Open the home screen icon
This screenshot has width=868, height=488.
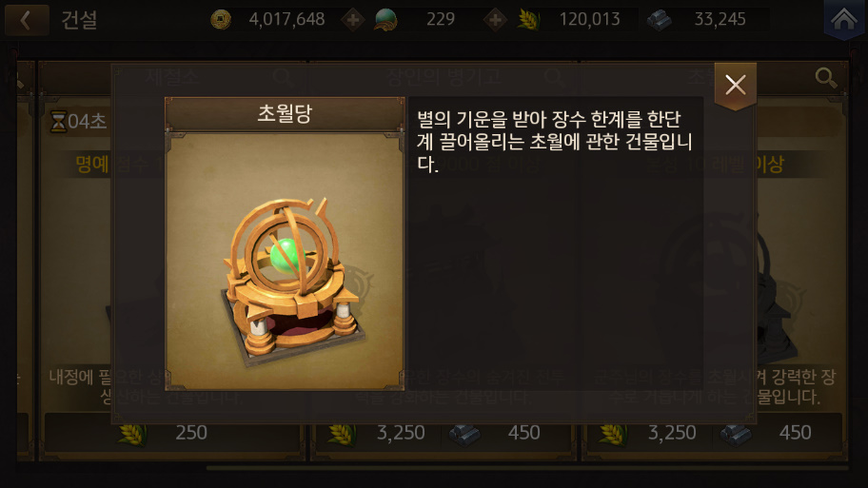[844, 20]
